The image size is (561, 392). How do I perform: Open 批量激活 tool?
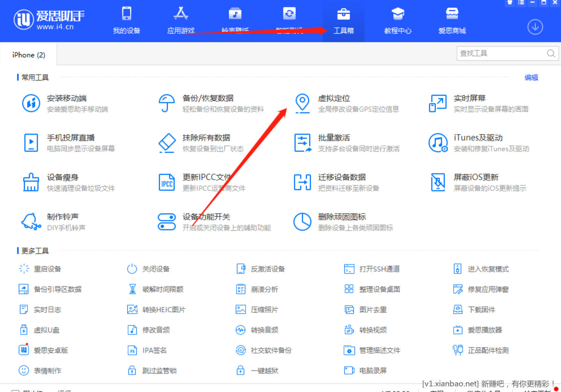347,143
